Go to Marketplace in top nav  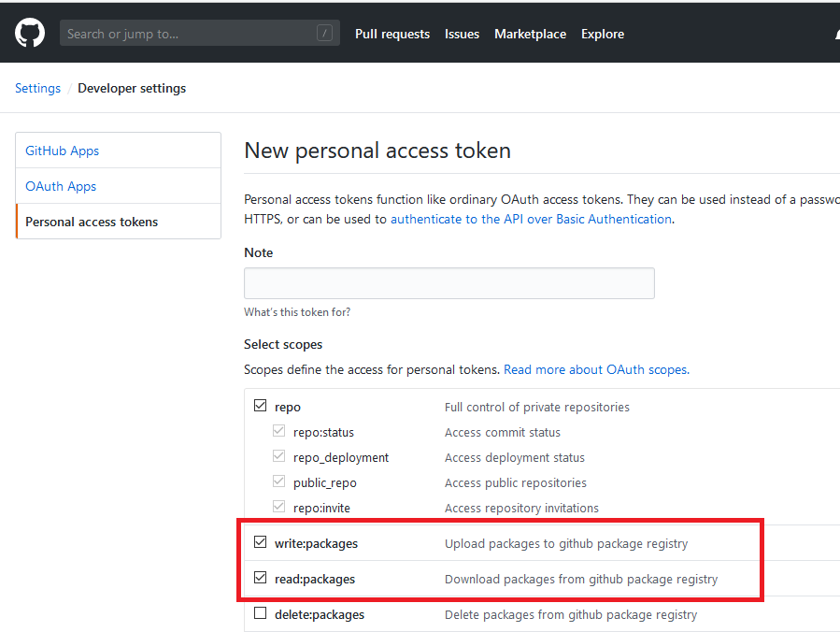tap(530, 34)
